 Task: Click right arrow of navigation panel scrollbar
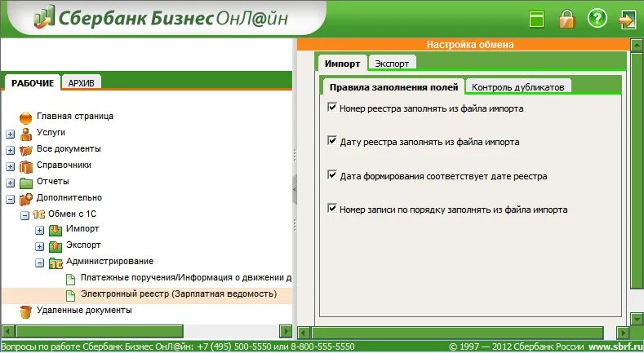[286, 331]
